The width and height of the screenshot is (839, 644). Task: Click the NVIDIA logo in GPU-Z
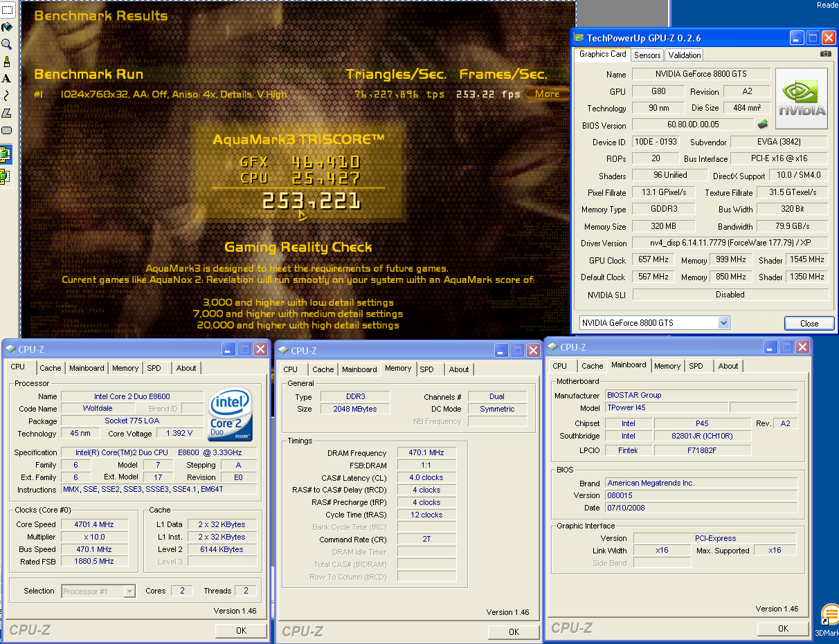801,98
